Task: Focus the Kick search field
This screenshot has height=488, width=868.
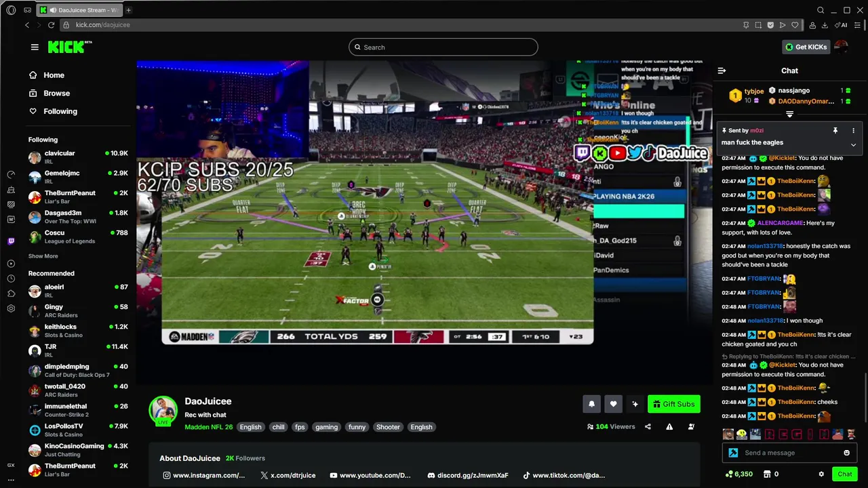Action: [443, 47]
